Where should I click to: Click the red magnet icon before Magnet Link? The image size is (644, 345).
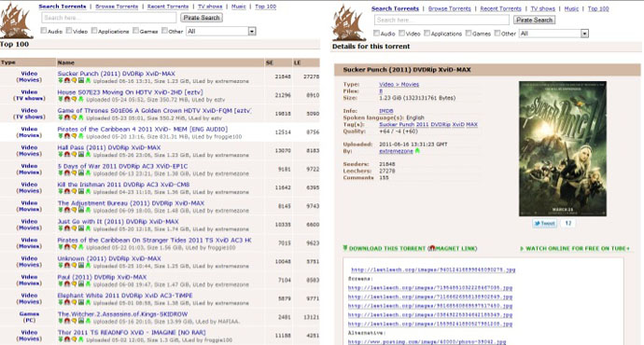point(431,248)
